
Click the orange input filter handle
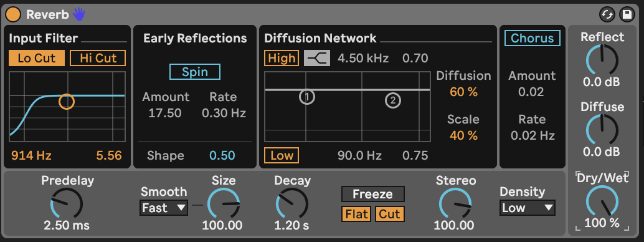pos(67,101)
